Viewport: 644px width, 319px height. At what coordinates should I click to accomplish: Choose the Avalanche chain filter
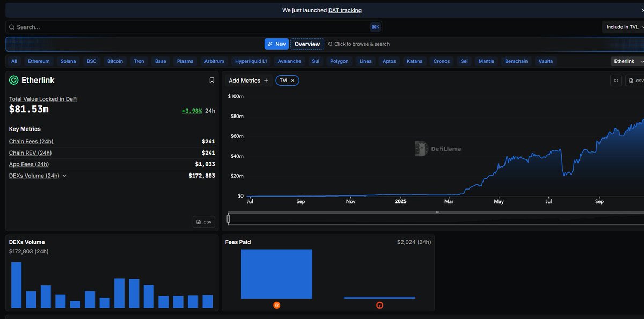coord(290,61)
